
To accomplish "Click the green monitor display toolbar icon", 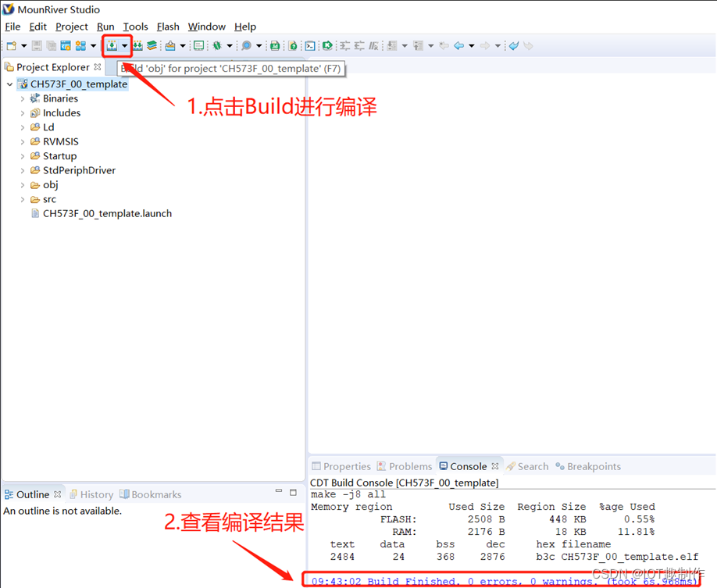I will tap(199, 46).
